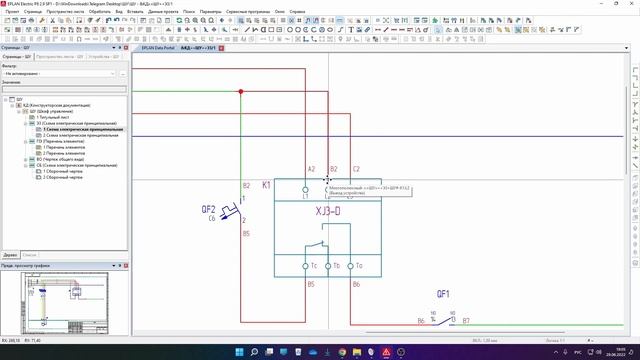Click the QF2 circuit breaker label
Viewport: 640px width, 360px height.
pyautogui.click(x=208, y=209)
